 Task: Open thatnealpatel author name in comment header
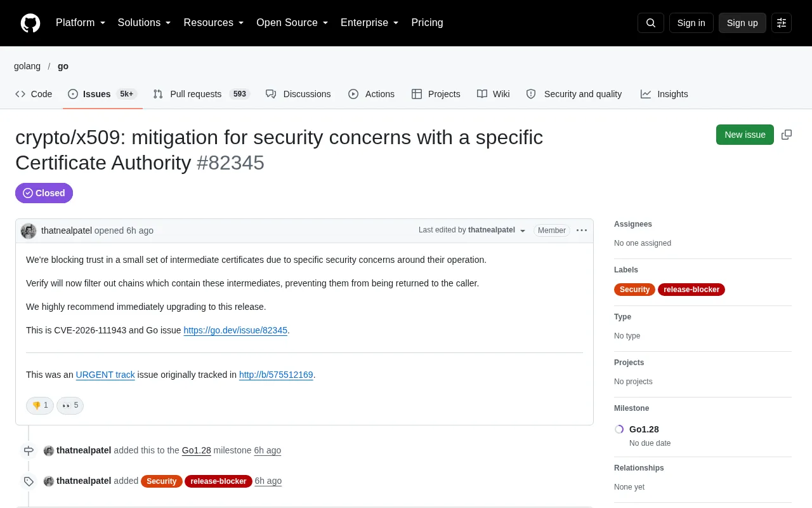[x=67, y=231]
